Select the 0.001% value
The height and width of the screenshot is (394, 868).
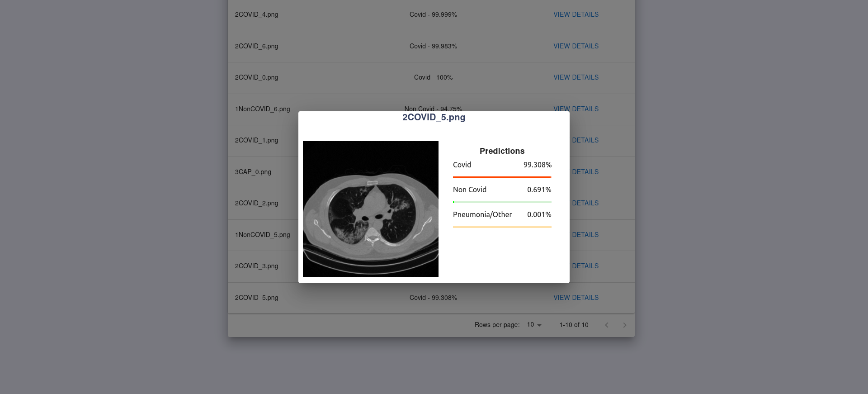coord(539,215)
